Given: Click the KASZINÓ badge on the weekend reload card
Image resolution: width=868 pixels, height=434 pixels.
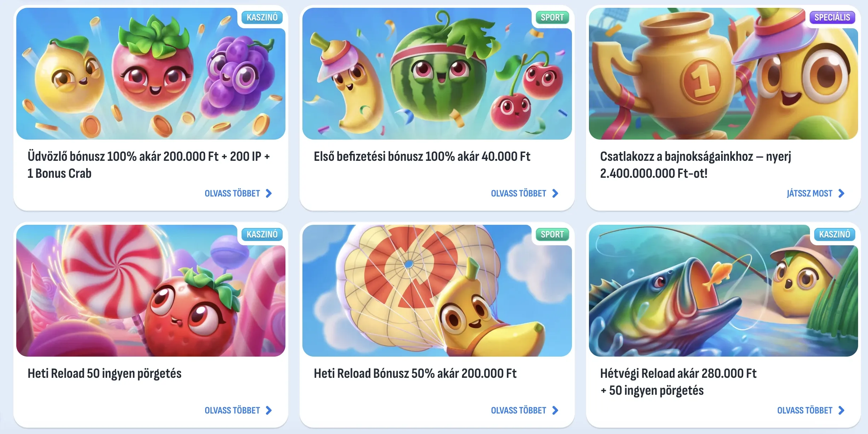Looking at the screenshot, I should [835, 234].
